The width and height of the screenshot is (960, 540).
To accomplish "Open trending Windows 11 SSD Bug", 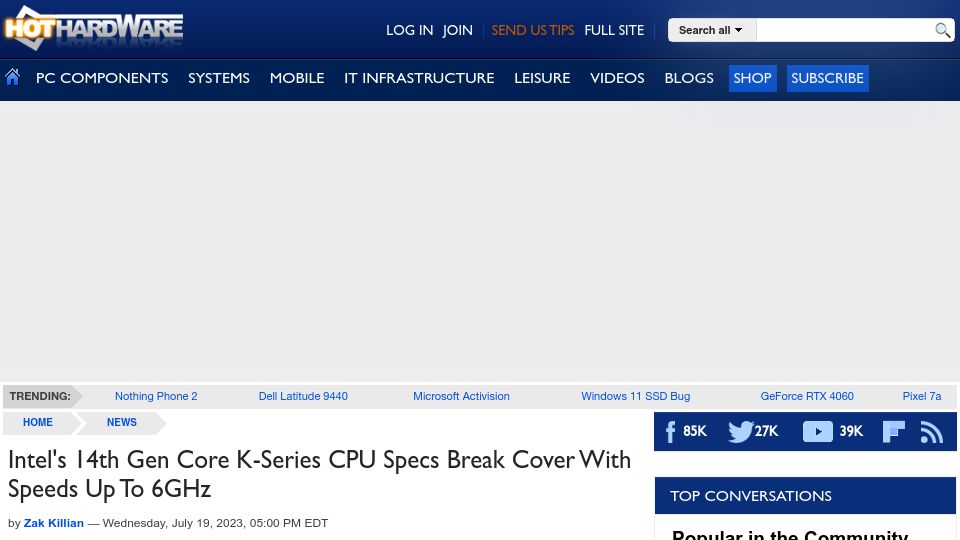I will 636,396.
